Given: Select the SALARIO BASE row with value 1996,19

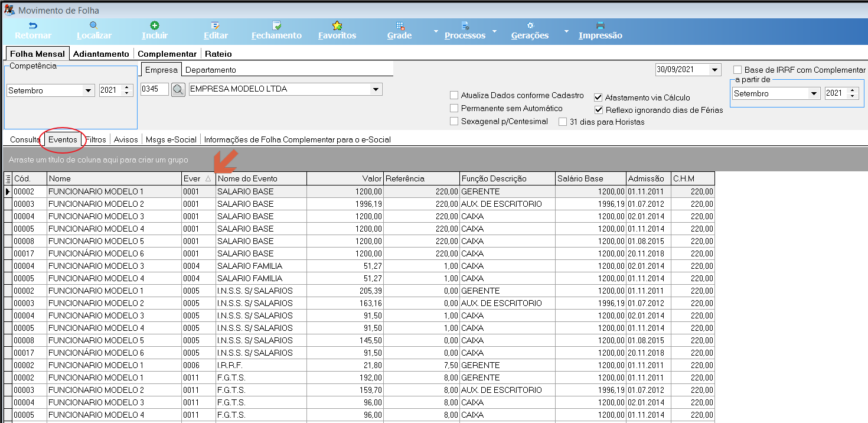Looking at the screenshot, I should [x=360, y=204].
